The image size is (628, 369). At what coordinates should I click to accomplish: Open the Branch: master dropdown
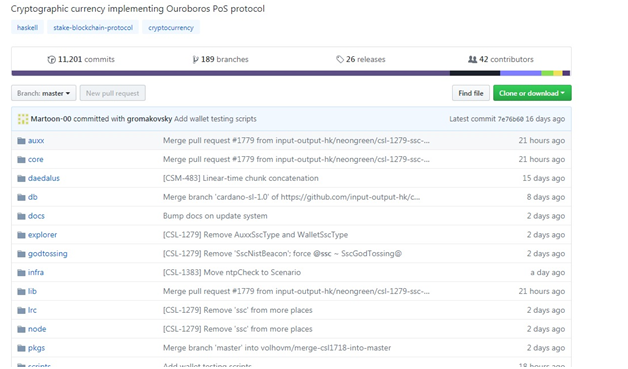point(44,93)
